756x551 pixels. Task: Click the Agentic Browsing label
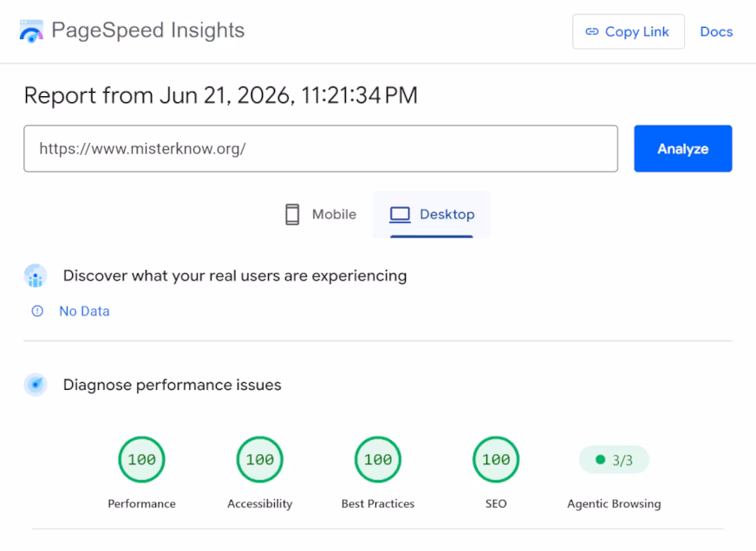pyautogui.click(x=614, y=504)
